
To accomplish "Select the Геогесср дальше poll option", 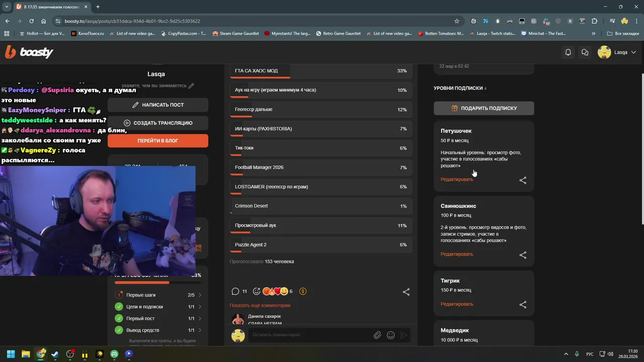I will pos(320,110).
